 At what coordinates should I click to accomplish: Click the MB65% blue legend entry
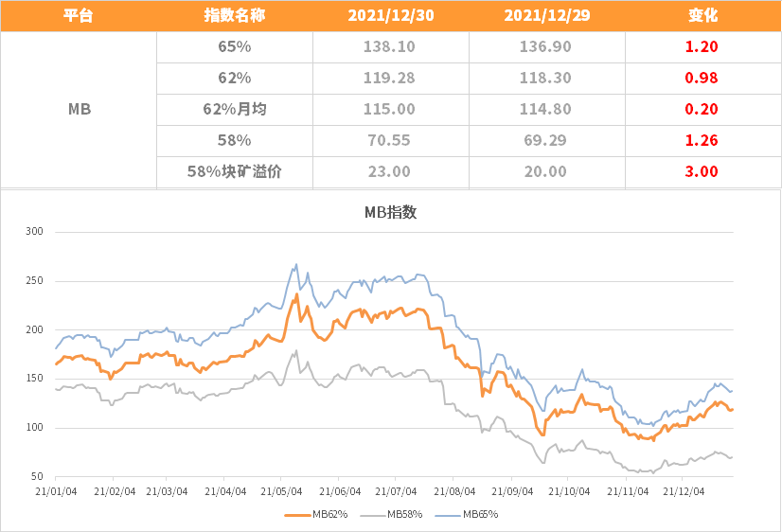pyautogui.click(x=467, y=515)
